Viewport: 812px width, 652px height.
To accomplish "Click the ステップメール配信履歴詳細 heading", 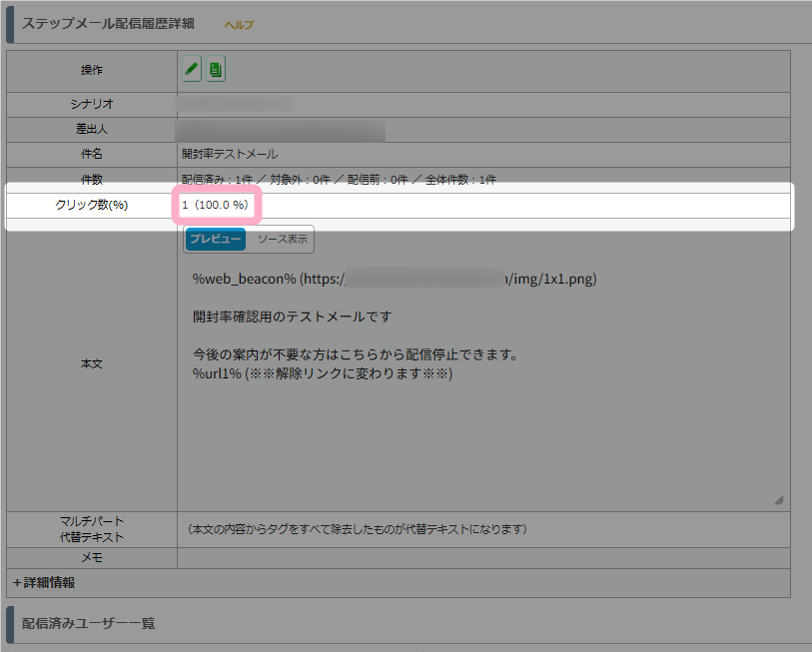I will [108, 23].
